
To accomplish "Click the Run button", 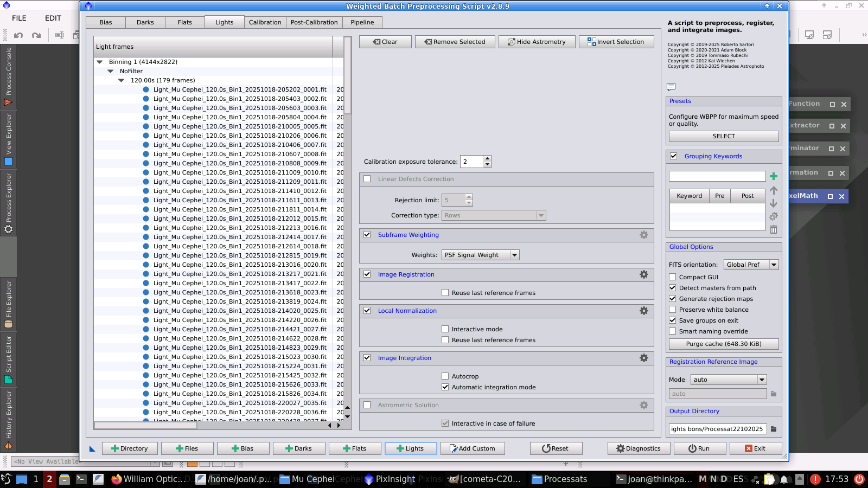I will tap(699, 448).
